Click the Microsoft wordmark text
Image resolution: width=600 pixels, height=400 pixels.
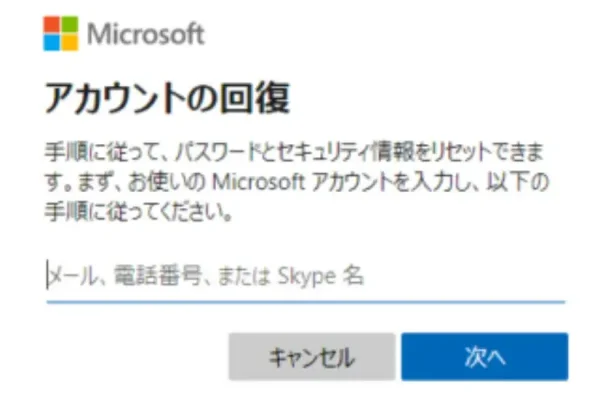tap(146, 34)
